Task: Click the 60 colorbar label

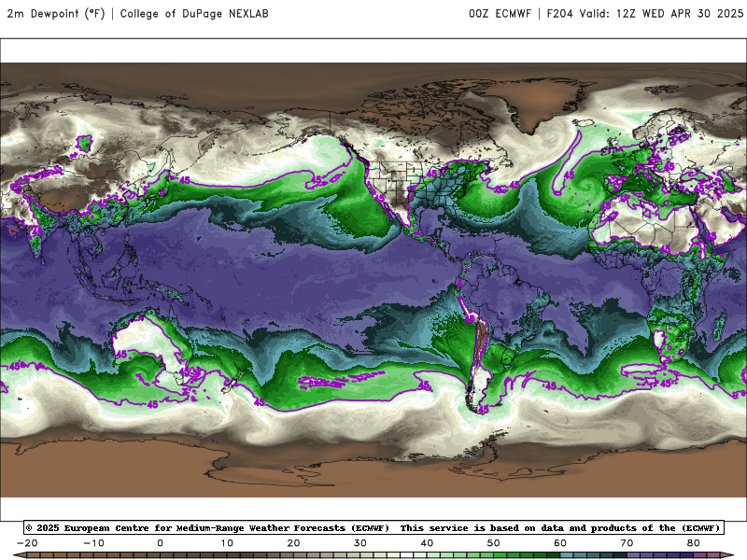Action: tap(560, 543)
